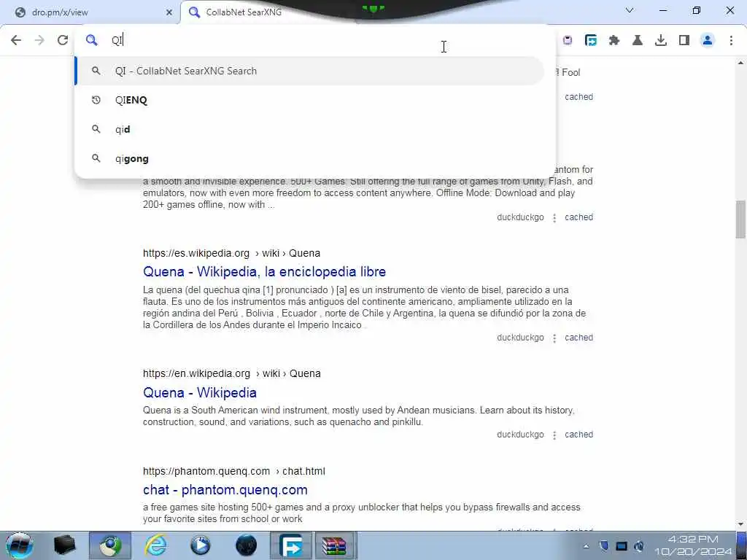
Task: Click the Chromium browser taskbar icon
Action: [x=110, y=545]
